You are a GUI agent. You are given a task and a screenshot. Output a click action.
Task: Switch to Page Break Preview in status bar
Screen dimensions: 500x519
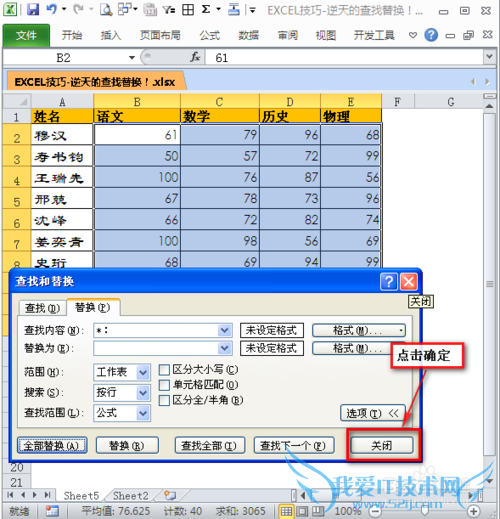(x=318, y=511)
